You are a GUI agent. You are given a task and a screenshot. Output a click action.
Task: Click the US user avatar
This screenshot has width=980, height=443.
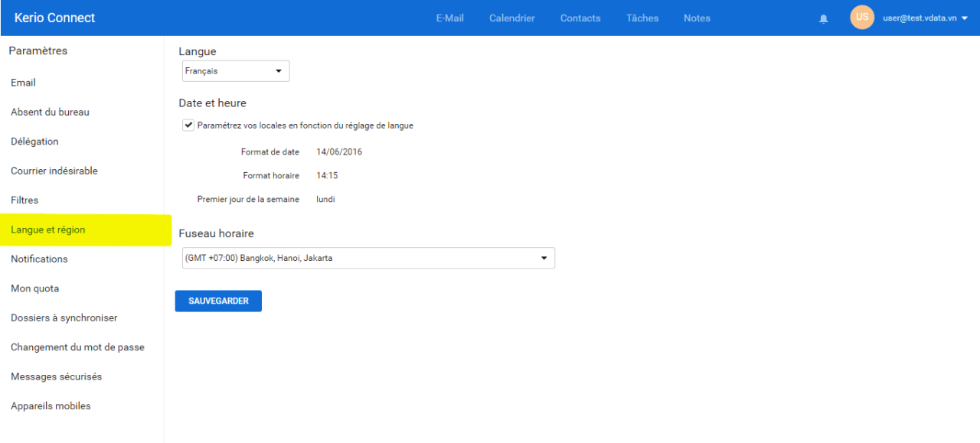tap(862, 18)
